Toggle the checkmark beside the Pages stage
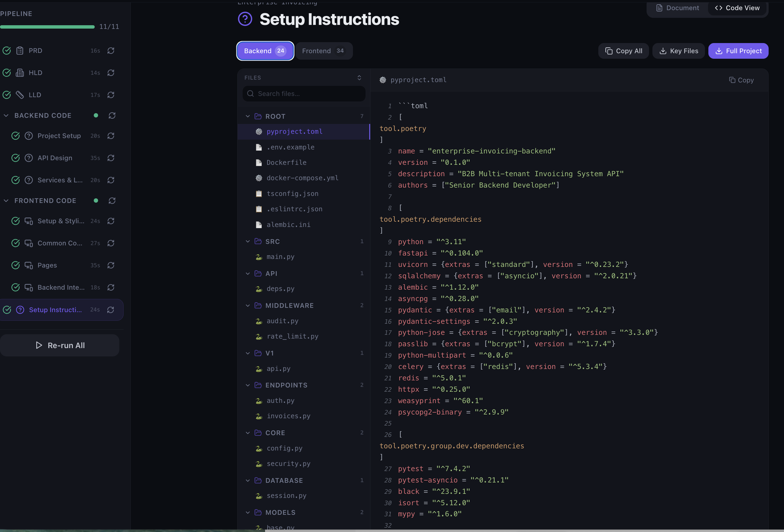784x532 pixels. pyautogui.click(x=15, y=265)
